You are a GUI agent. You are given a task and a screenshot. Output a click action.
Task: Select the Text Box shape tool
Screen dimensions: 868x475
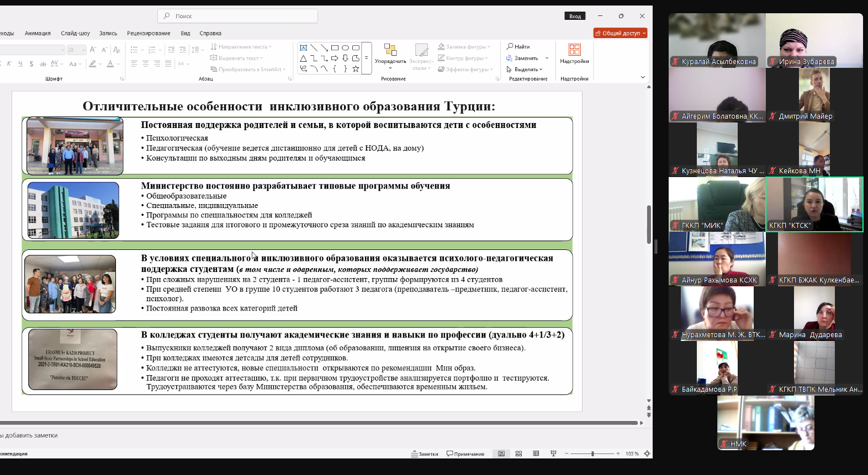303,47
